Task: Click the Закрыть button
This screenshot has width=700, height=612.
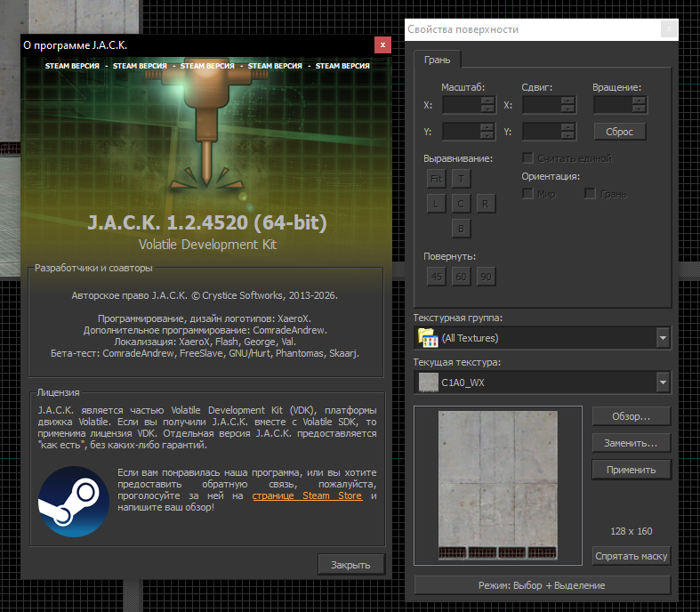Action: click(x=351, y=565)
